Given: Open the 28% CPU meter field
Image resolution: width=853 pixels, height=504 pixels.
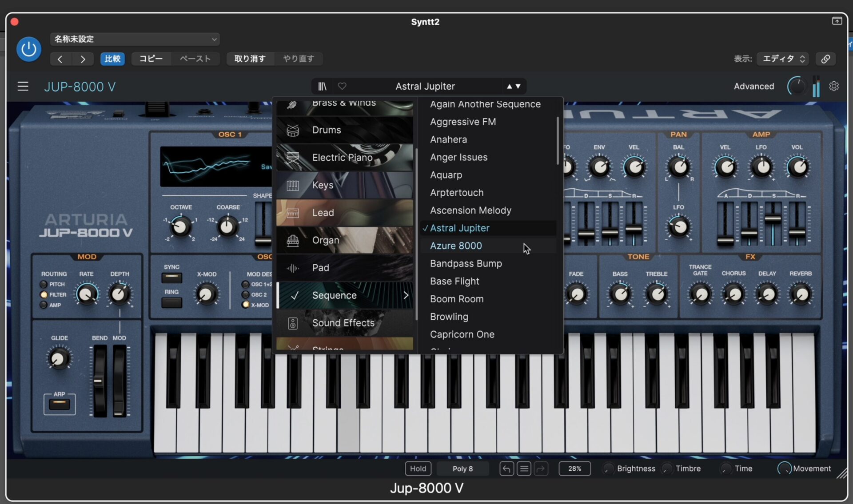Looking at the screenshot, I should 574,468.
